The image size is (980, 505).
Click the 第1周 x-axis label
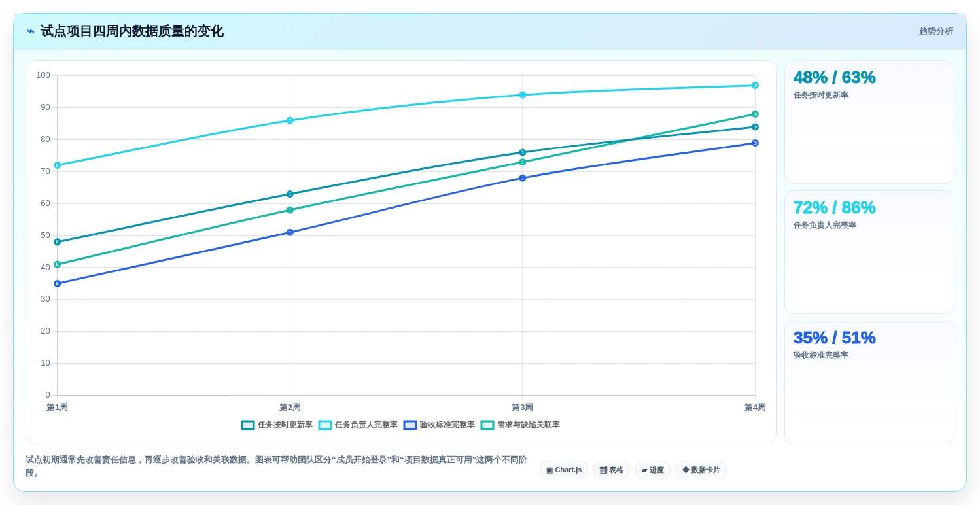click(x=57, y=408)
